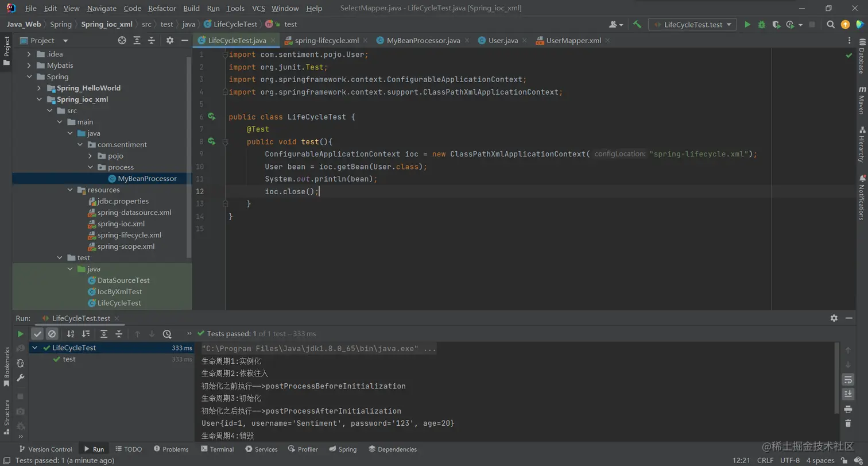
Task: Toggle the Structure tool window strip button
Action: pos(7,417)
